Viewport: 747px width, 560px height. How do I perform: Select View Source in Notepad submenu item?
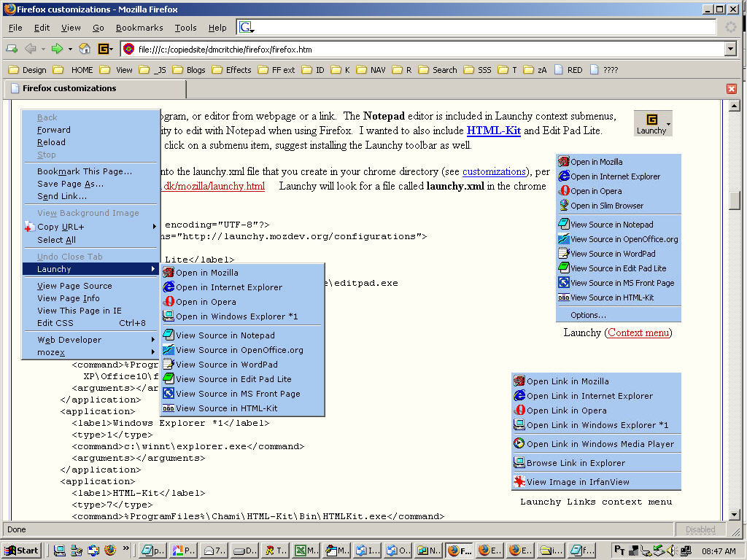point(242,335)
